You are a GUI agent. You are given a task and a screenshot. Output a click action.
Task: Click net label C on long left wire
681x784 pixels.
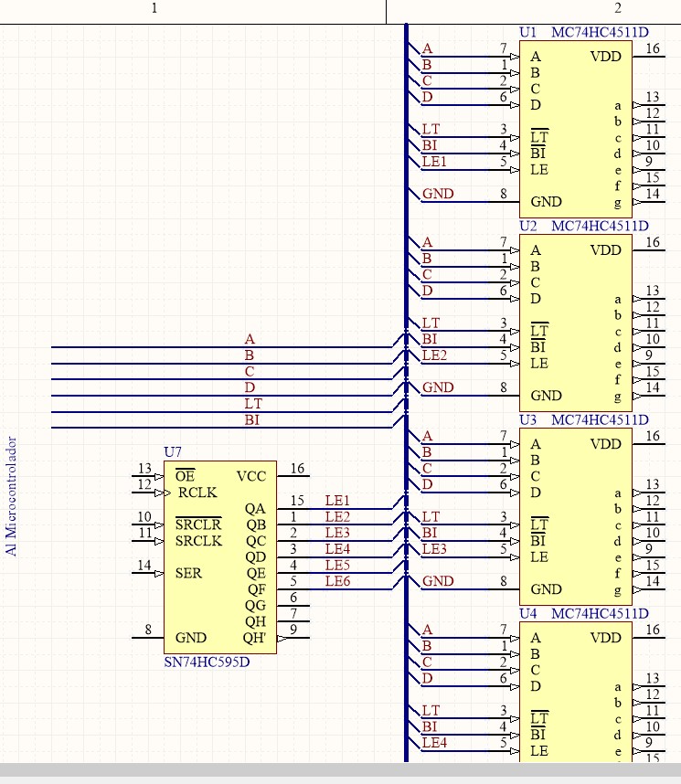[x=250, y=372]
